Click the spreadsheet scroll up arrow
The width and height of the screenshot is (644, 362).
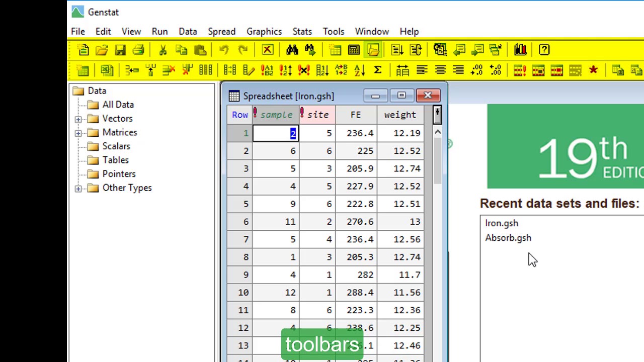(x=437, y=132)
